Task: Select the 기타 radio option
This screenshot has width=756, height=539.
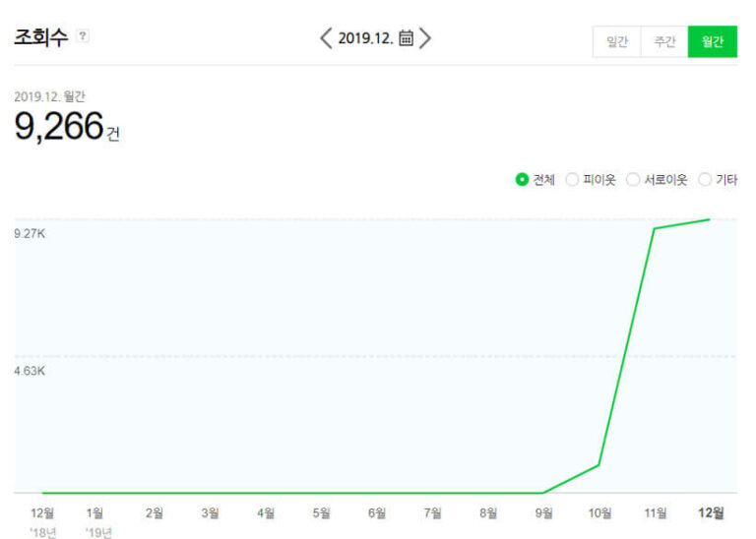Action: pos(705,180)
